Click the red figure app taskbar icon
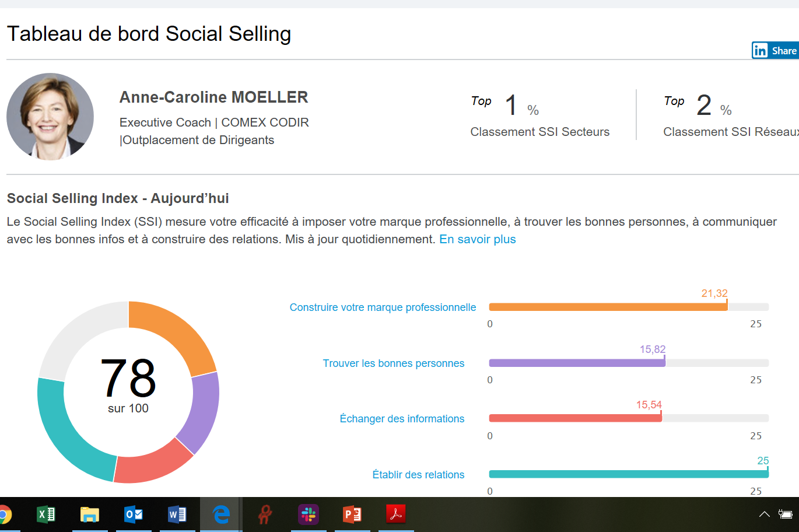This screenshot has height=532, width=799. point(265,514)
